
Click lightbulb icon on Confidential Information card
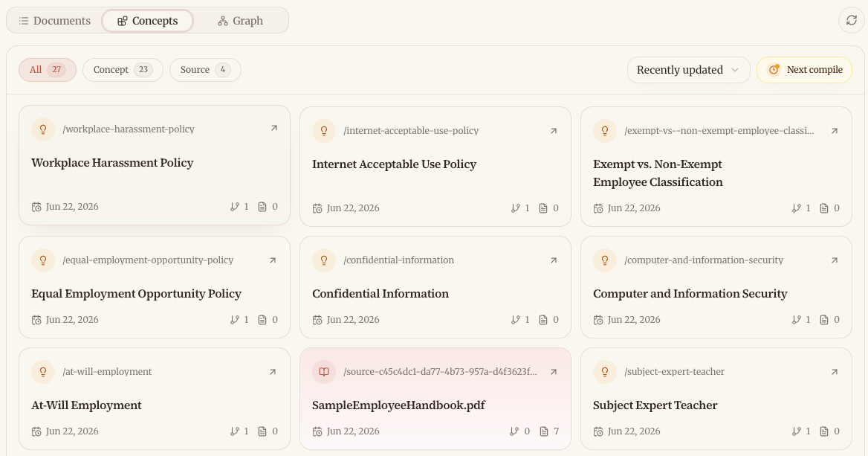324,260
